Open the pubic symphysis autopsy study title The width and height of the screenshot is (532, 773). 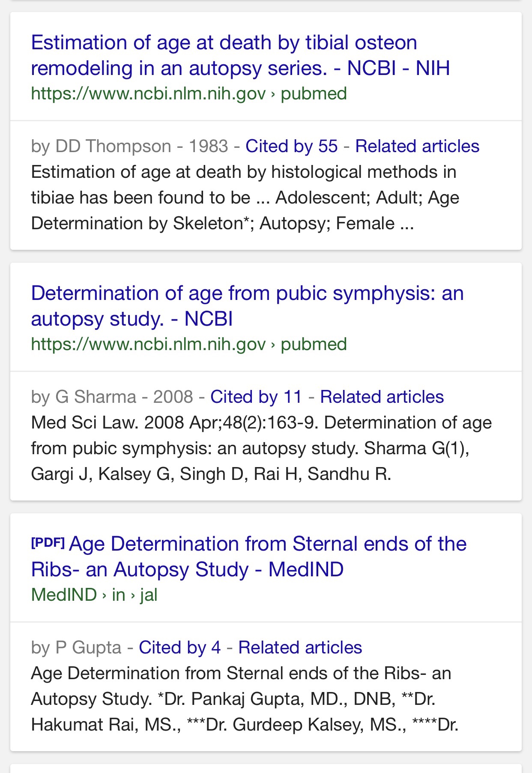tap(247, 306)
